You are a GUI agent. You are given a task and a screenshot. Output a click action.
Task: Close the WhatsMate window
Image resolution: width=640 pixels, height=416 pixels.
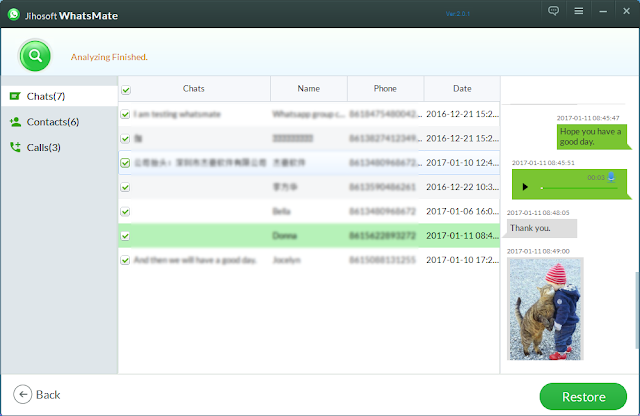pos(627,11)
